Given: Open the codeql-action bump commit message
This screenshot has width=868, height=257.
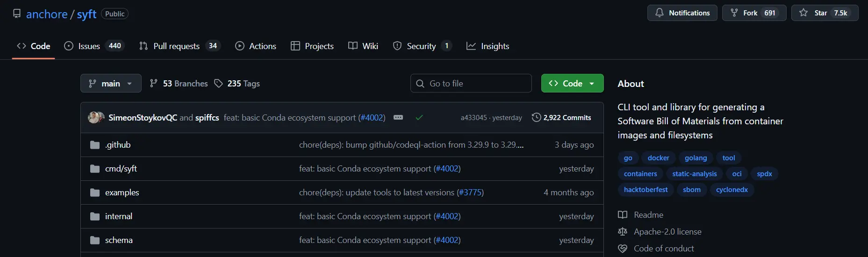Looking at the screenshot, I should pos(411,145).
